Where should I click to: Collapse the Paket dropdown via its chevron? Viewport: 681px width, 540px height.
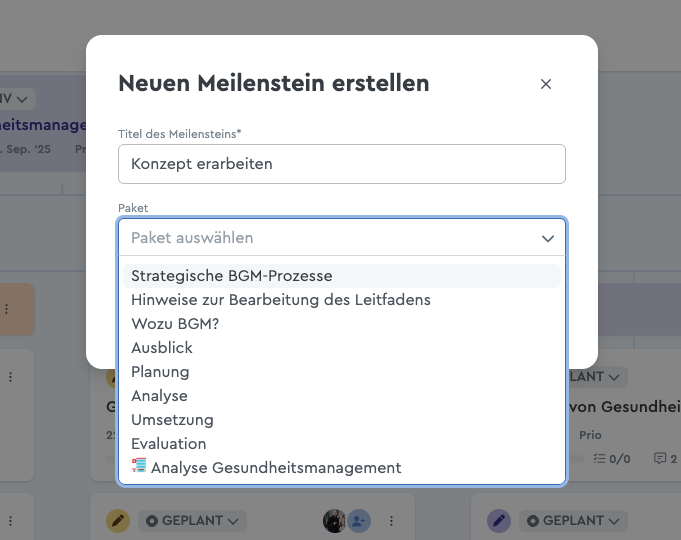[547, 239]
